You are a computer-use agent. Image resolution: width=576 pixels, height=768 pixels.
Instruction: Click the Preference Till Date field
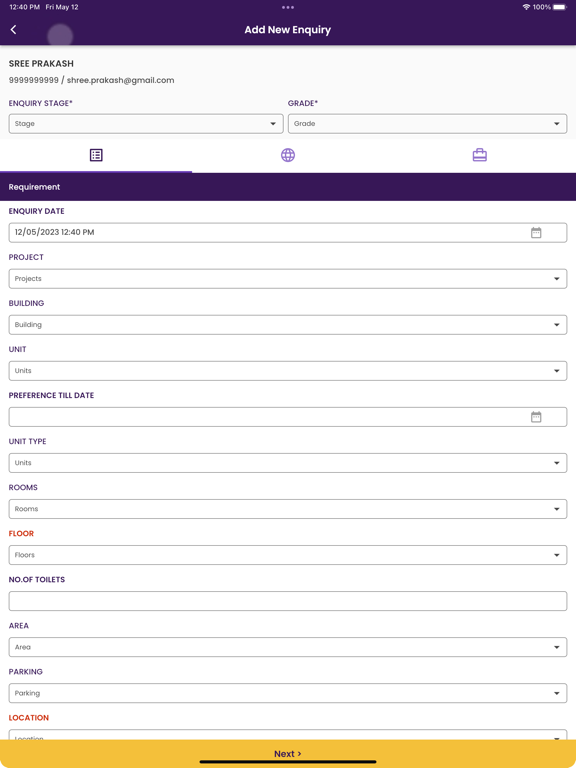pyautogui.click(x=288, y=417)
